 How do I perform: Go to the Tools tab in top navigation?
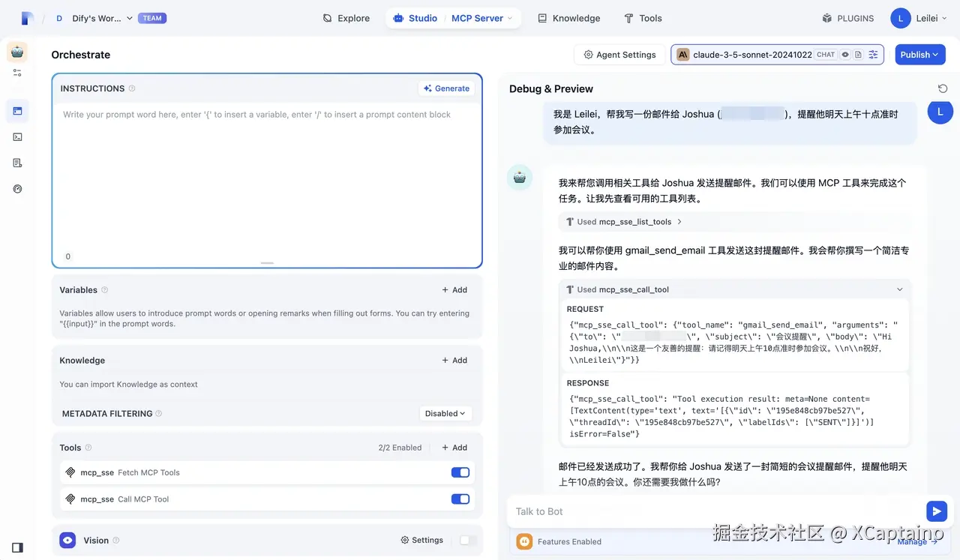coord(643,18)
